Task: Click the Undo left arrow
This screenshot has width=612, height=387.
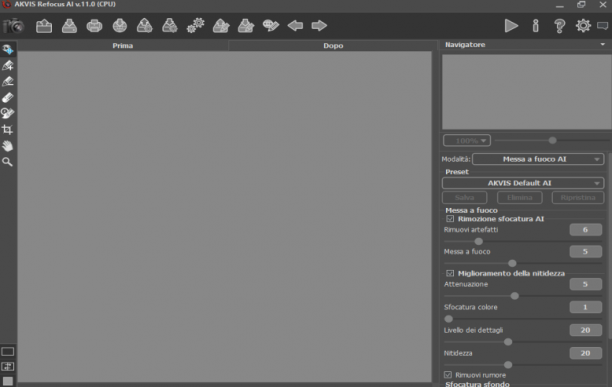Action: (x=295, y=26)
